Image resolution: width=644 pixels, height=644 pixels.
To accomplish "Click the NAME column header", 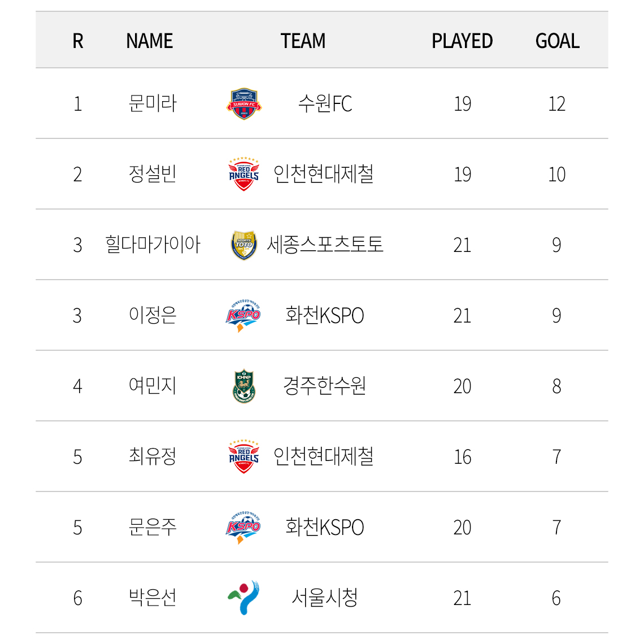I will [150, 41].
